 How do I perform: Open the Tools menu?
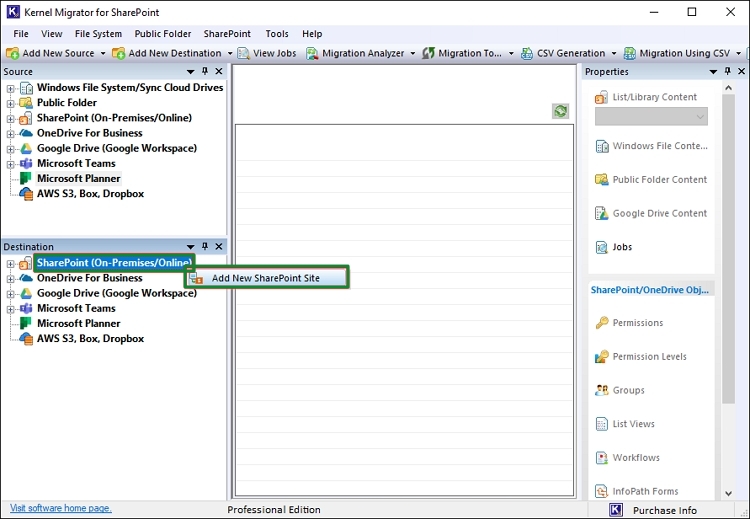(x=277, y=34)
